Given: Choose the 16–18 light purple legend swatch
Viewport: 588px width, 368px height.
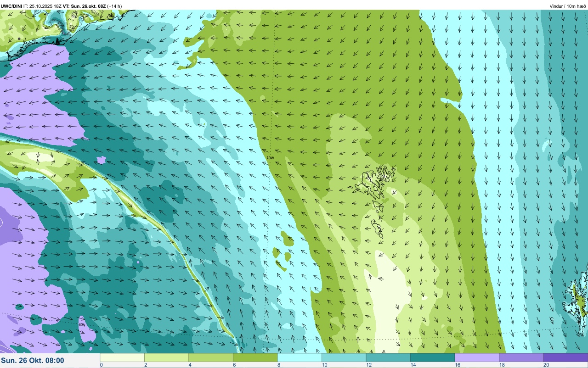Looking at the screenshot, I should coord(477,357).
